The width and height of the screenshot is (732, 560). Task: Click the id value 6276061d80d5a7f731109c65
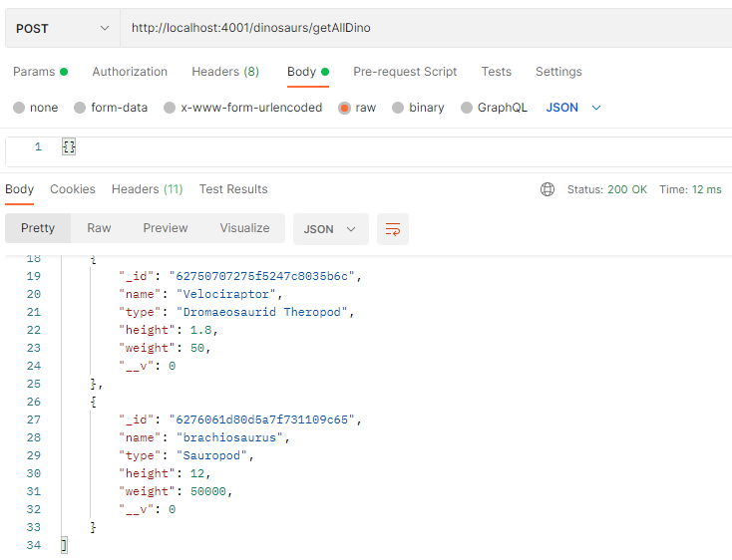coord(262,420)
